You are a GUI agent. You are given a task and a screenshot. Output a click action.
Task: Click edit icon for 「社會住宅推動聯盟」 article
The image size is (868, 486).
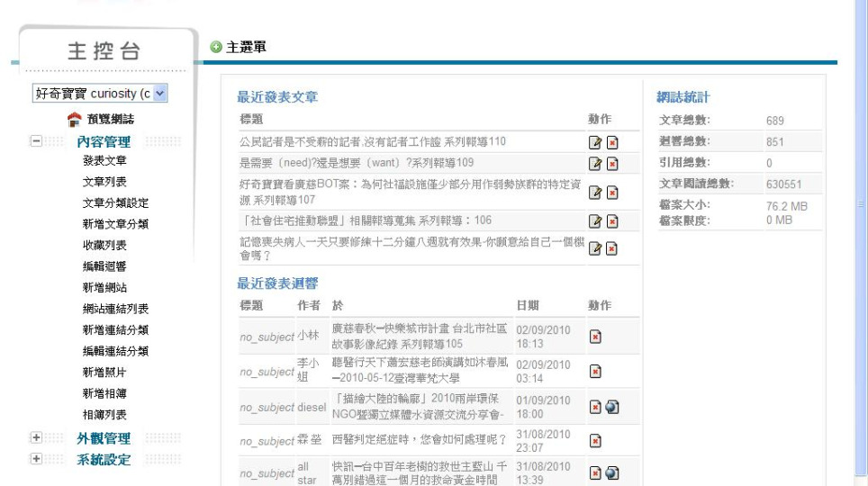click(x=593, y=221)
